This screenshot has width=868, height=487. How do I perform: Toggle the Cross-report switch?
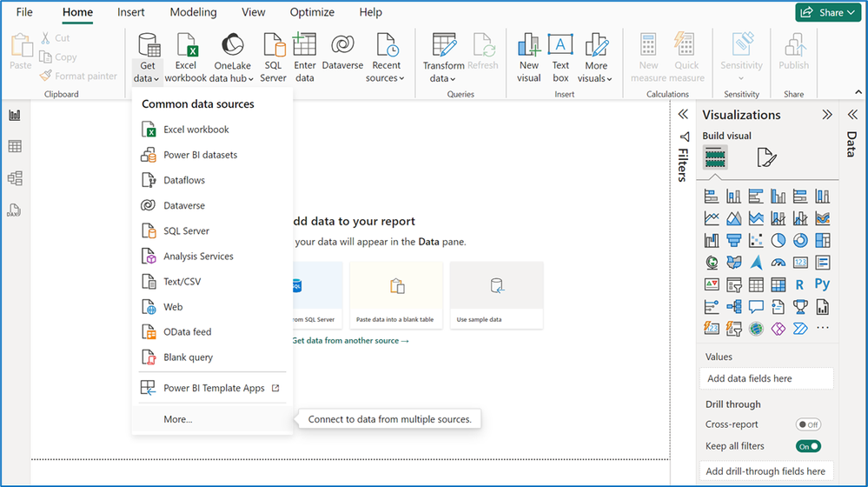pos(808,424)
